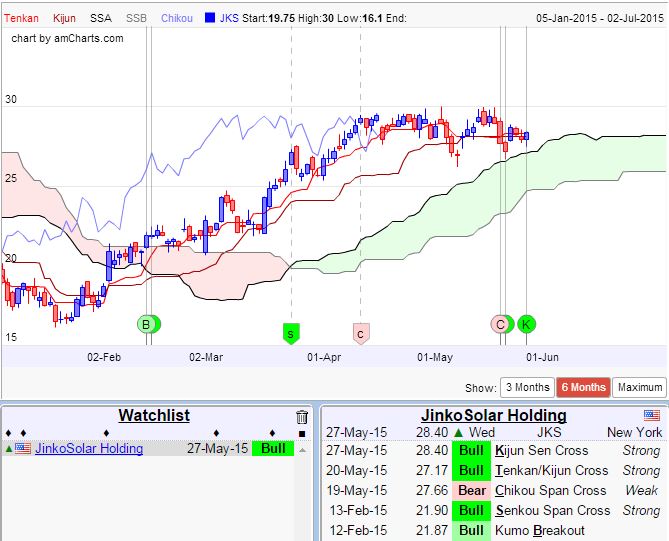Click the pink lowercase c Chikou marker
Viewport: 669px width, 541px height.
coord(361,333)
